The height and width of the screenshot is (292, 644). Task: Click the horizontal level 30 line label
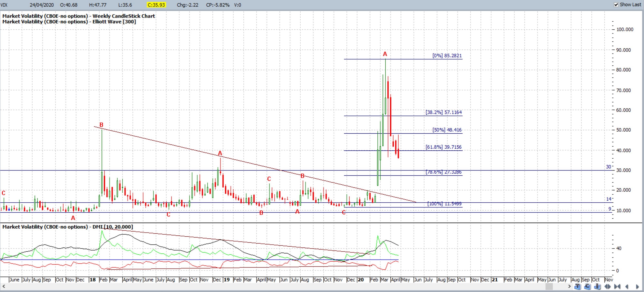[608, 167]
